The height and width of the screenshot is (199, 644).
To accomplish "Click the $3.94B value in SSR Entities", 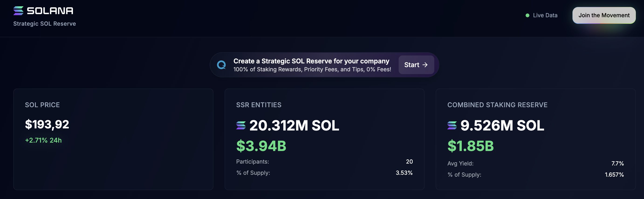I will [261, 146].
